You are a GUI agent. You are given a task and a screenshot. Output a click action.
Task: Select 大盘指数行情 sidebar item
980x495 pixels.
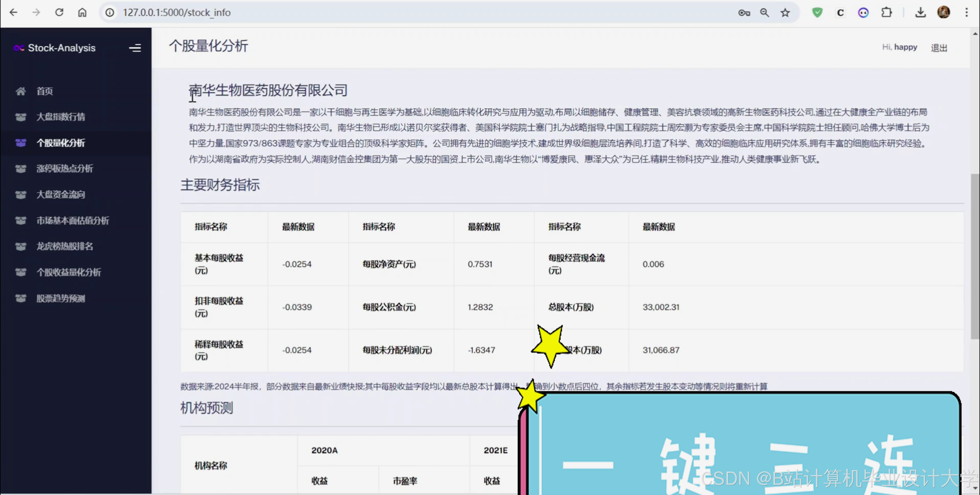click(x=61, y=117)
